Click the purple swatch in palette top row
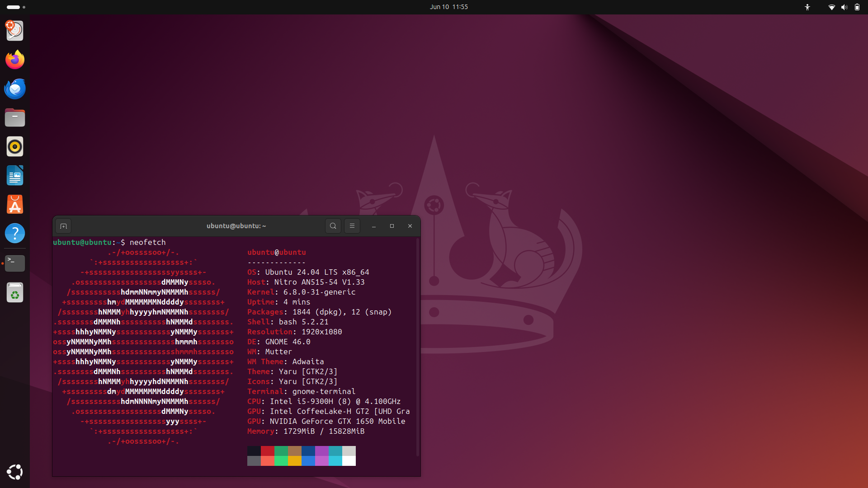The image size is (868, 488). pyautogui.click(x=322, y=451)
